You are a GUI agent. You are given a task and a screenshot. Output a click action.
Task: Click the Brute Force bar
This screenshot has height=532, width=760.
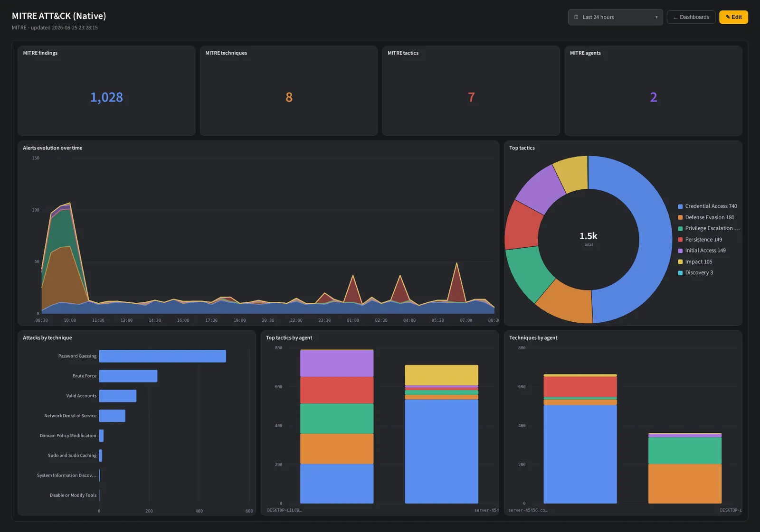(x=128, y=376)
